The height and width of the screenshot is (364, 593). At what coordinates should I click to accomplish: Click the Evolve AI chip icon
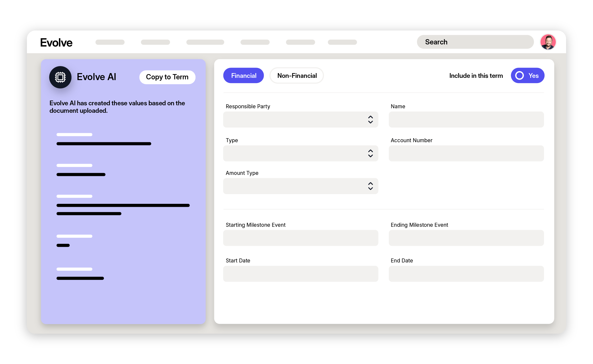(x=60, y=77)
